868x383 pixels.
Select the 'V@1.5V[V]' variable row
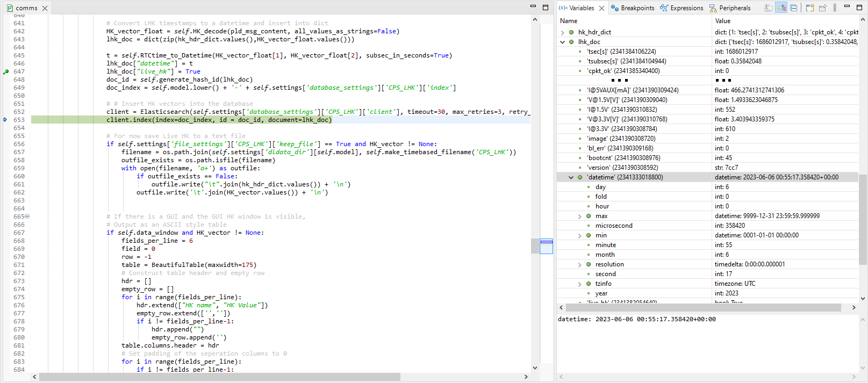[708, 100]
